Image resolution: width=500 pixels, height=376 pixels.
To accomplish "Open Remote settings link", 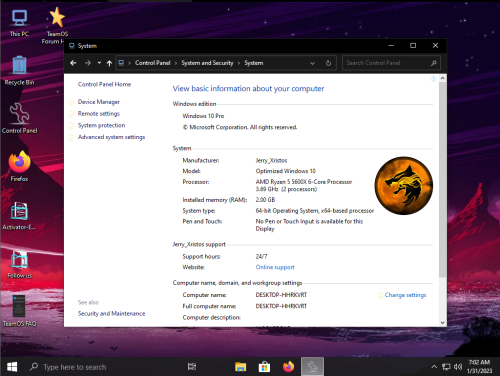I will pos(99,114).
